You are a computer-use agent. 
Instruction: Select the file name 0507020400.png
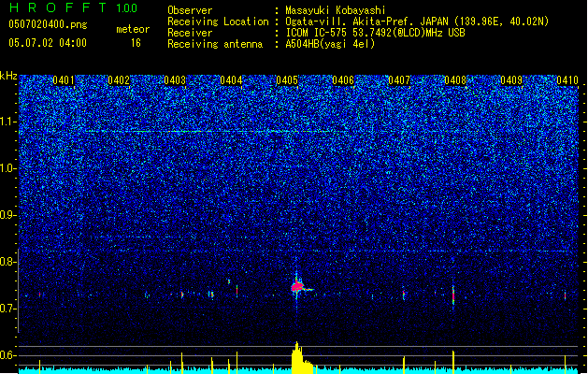(x=48, y=24)
